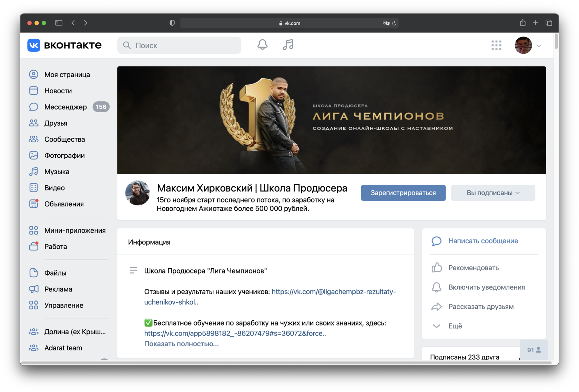The width and height of the screenshot is (579, 392).
Task: Click the Видео sidebar icon
Action: coord(33,188)
